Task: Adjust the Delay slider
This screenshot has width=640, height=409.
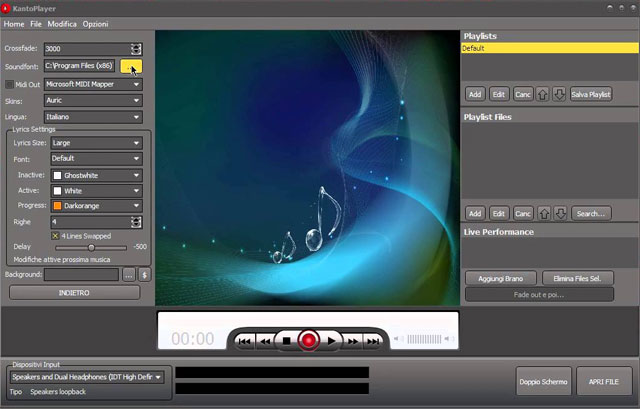Action: [x=92, y=246]
